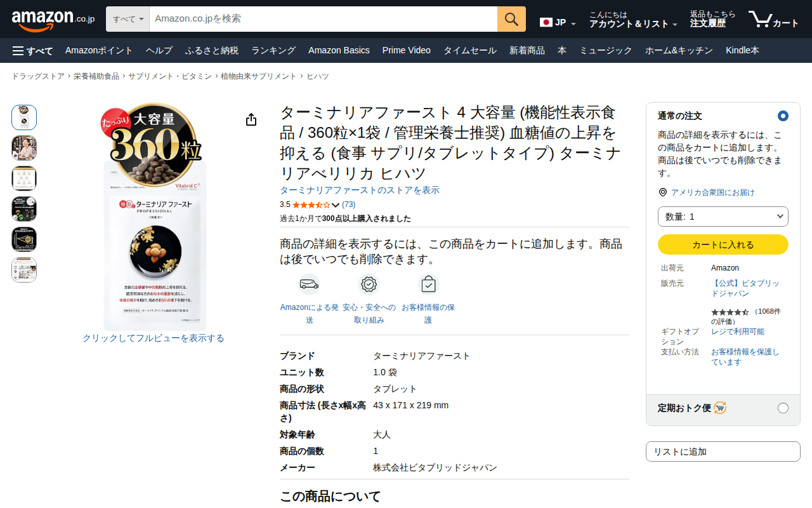Click the 定期おトク便 subscribe icon
Image resolution: width=812 pixels, height=508 pixels.
click(720, 408)
